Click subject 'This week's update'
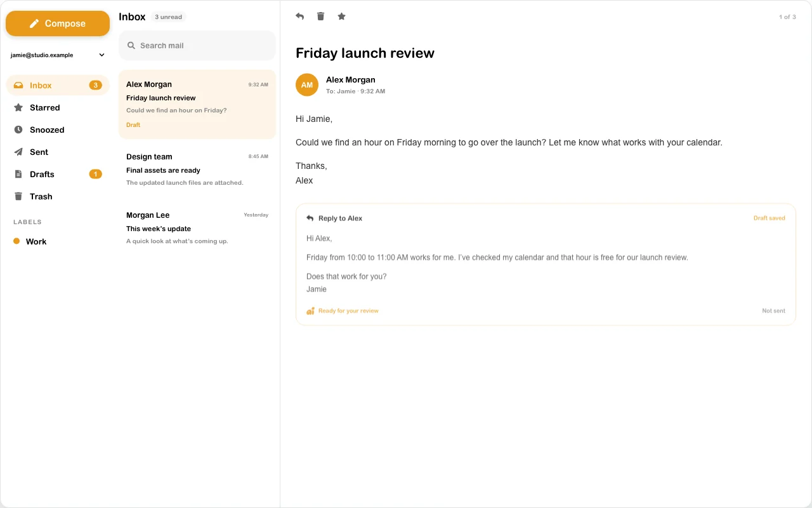This screenshot has height=508, width=812. tap(159, 229)
